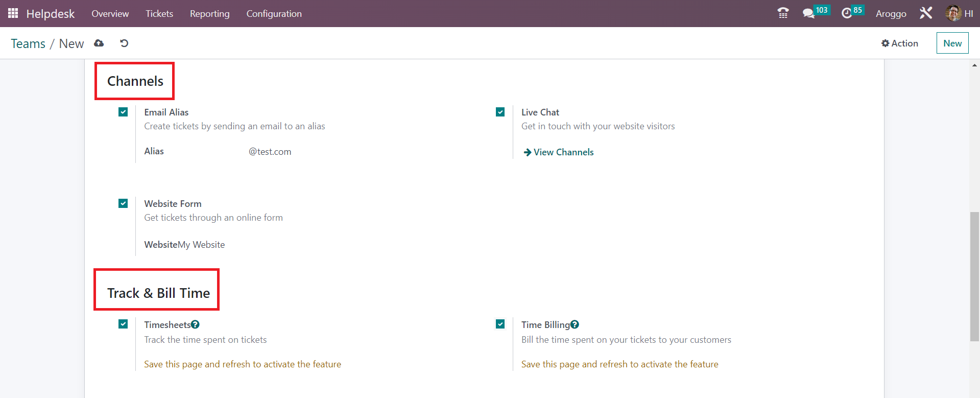Uncheck the Timesheets checkbox
This screenshot has height=398, width=980.
pos(123,324)
